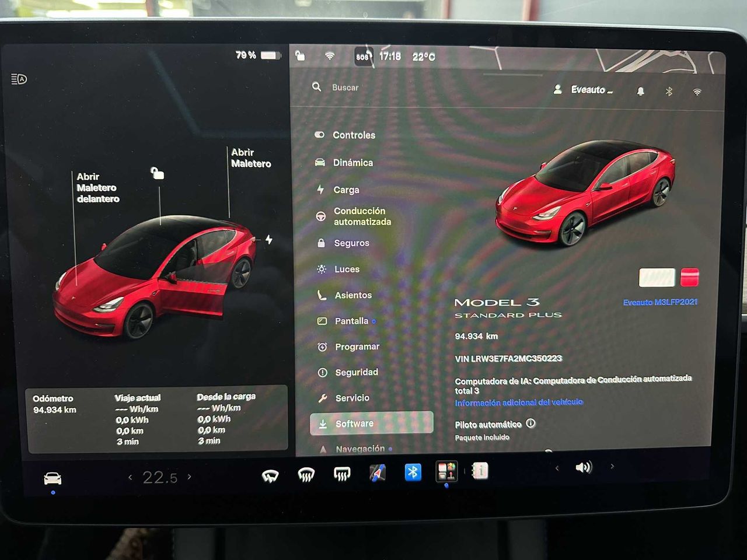Select the red color swatch
The width and height of the screenshot is (747, 560).
coord(689,278)
